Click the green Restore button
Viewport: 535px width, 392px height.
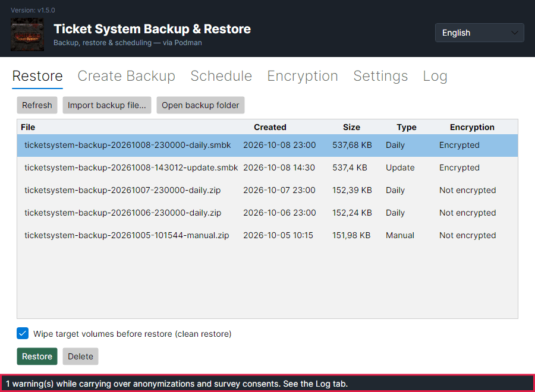37,356
